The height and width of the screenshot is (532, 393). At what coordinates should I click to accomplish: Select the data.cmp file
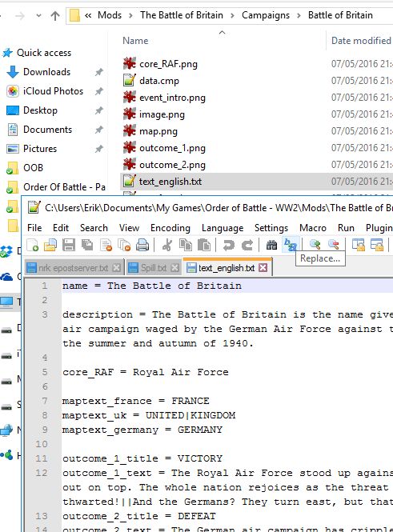click(158, 81)
